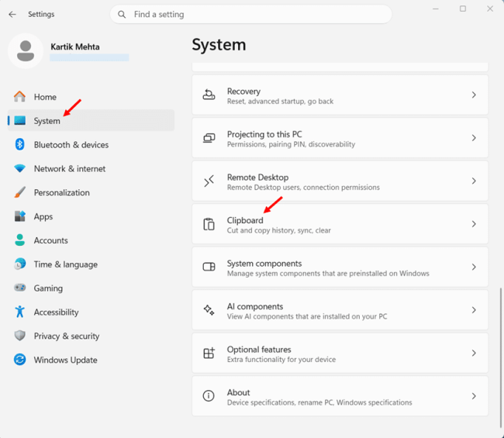Click the Bluetooth icon in sidebar
This screenshot has width=504, height=438.
tap(20, 144)
